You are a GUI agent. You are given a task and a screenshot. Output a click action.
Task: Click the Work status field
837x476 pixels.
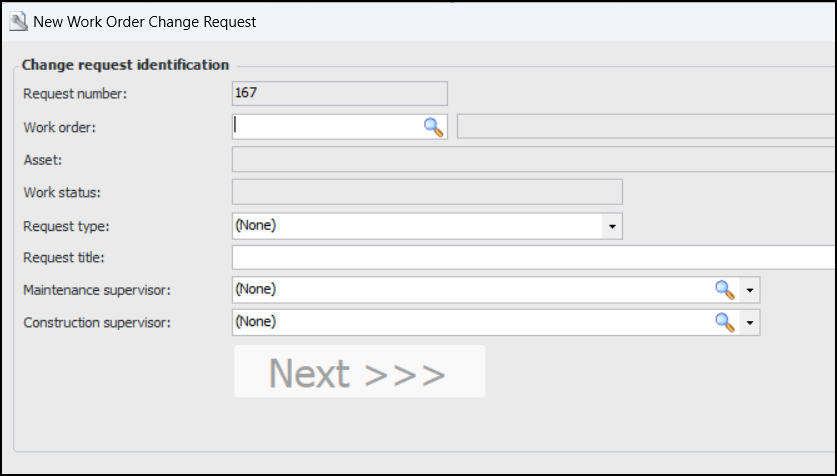click(426, 192)
